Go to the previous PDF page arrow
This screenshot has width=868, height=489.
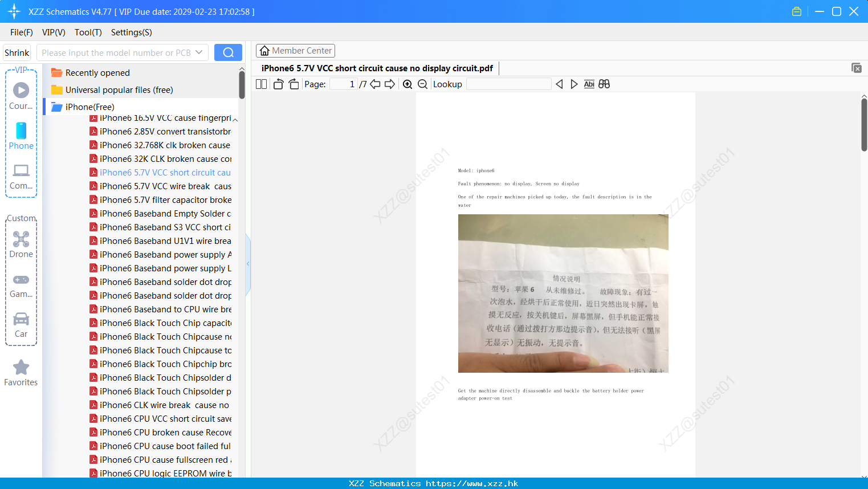375,84
